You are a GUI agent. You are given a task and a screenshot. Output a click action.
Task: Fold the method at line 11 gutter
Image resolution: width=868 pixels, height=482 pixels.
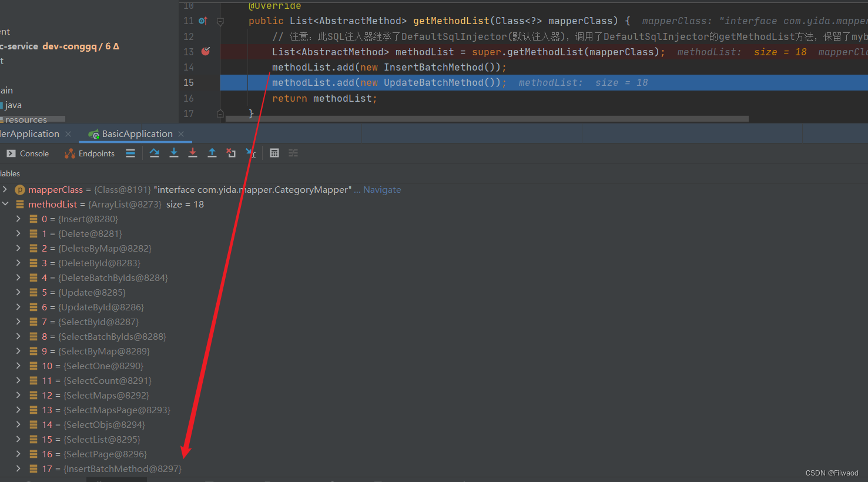coord(220,21)
